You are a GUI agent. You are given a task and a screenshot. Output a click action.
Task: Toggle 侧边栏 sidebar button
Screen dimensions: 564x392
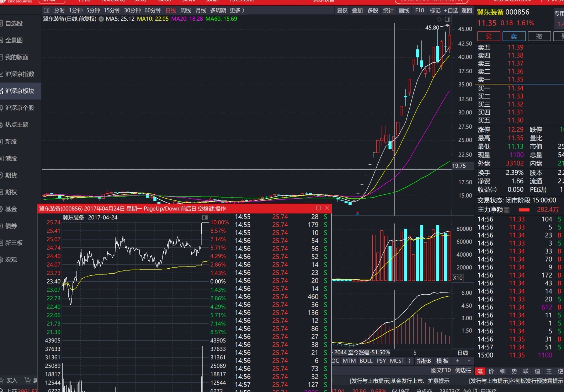pos(463,370)
